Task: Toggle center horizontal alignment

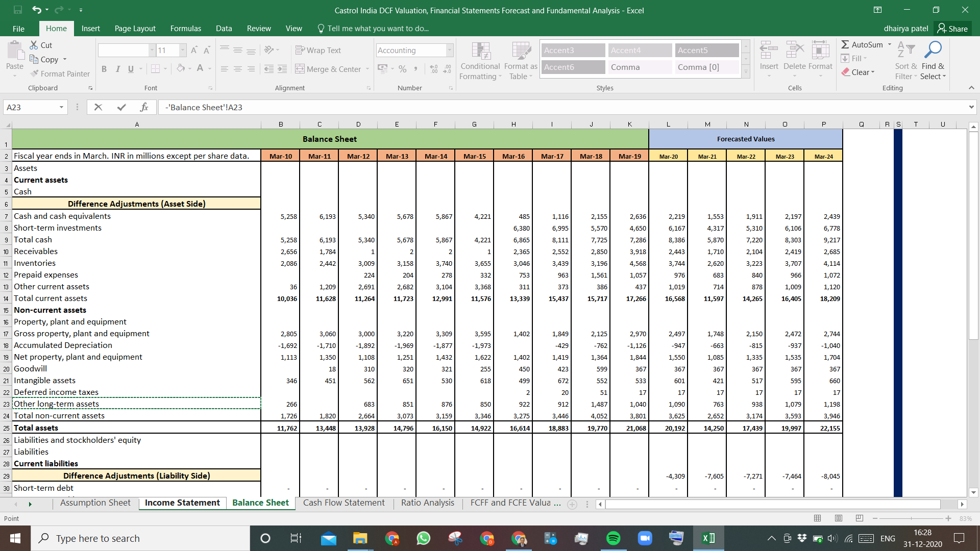Action: [x=238, y=69]
